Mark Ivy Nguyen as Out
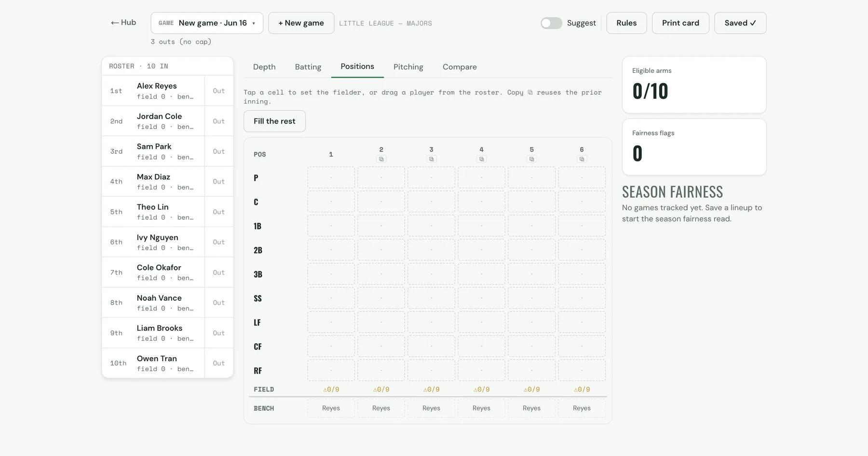This screenshot has width=868, height=456. (x=219, y=242)
